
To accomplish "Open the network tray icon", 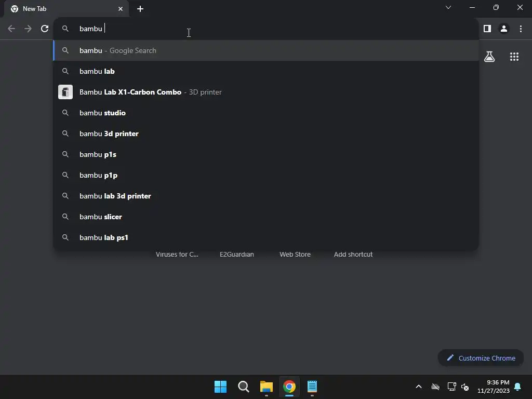I will pyautogui.click(x=451, y=387).
